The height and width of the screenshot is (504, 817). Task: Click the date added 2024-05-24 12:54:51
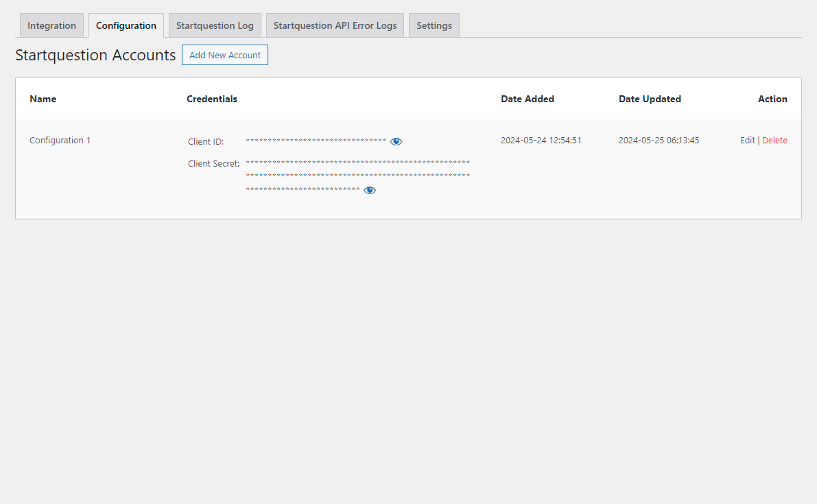(x=541, y=140)
